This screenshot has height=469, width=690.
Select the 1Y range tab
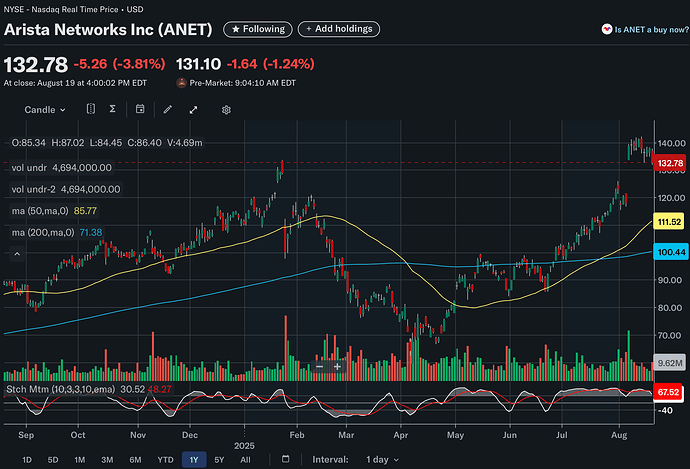[x=194, y=460]
